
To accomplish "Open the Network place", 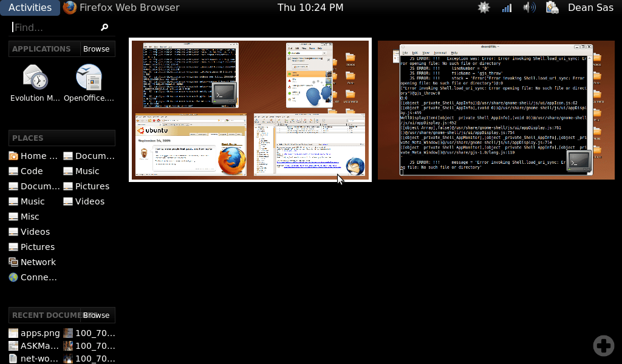I will 38,262.
